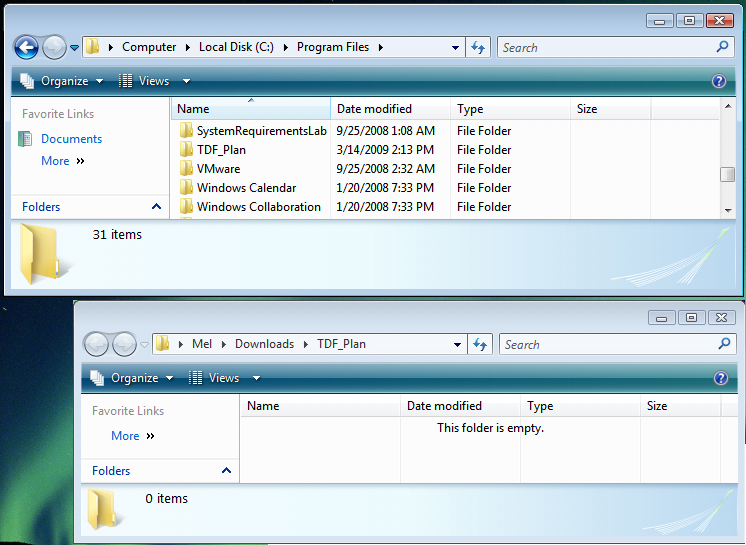
Task: Click Views button in TDF_Plan window
Action: pyautogui.click(x=214, y=378)
